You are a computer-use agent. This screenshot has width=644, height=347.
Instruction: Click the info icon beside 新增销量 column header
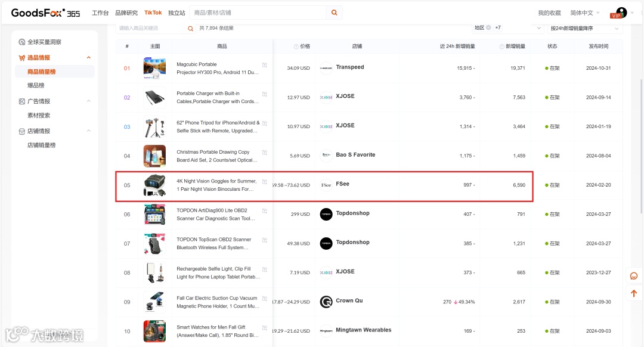pyautogui.click(x=501, y=47)
